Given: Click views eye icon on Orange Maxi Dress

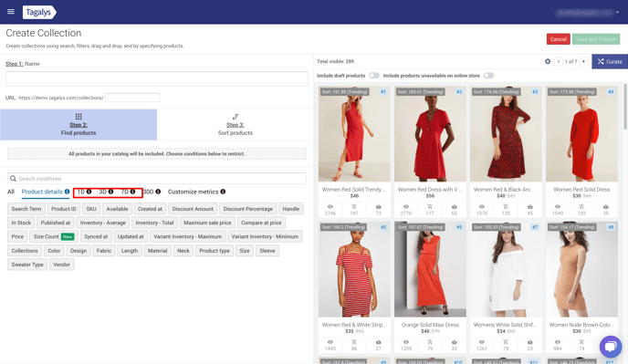Looking at the screenshot, I should (x=405, y=342).
